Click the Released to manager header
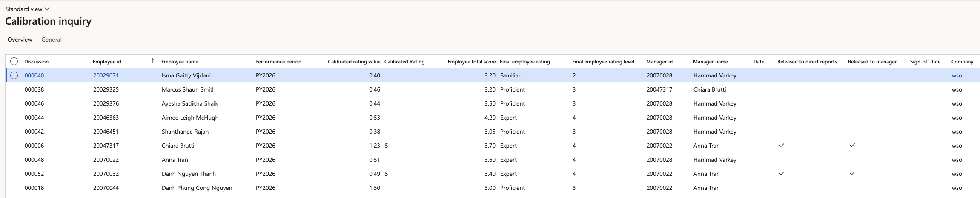 (x=872, y=62)
